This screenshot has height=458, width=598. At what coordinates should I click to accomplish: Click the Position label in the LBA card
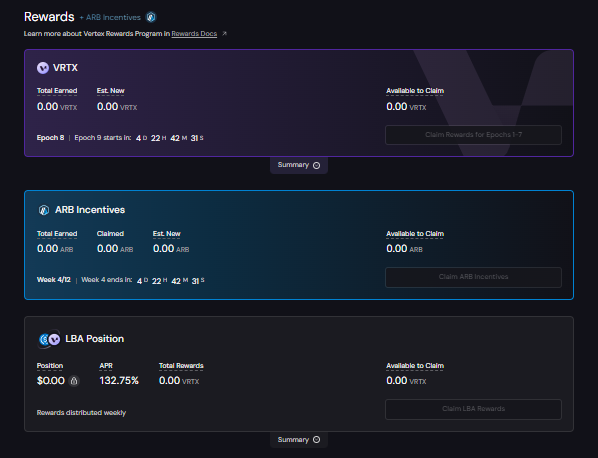(50, 366)
